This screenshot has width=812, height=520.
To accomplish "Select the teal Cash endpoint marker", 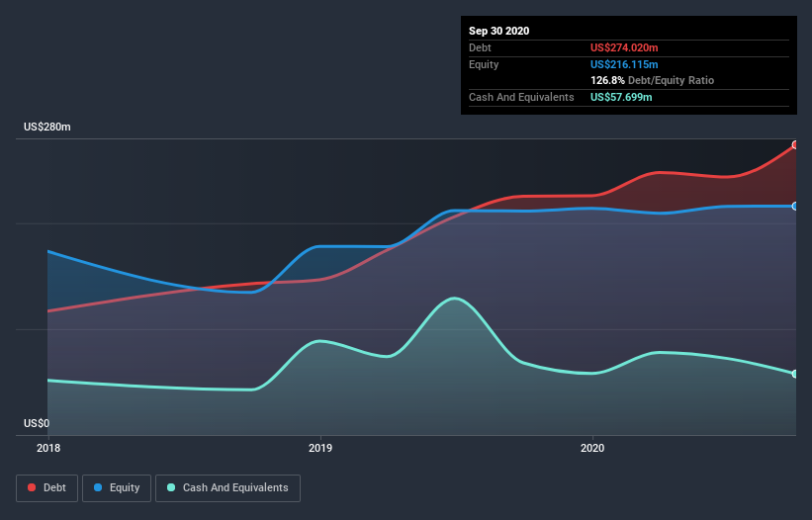I will pos(795,374).
